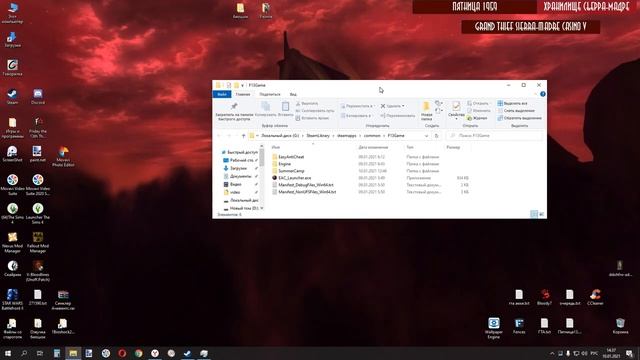The width and height of the screenshot is (640, 360).
Task: Click Paste shortcut in the ribbon
Action: (313, 118)
